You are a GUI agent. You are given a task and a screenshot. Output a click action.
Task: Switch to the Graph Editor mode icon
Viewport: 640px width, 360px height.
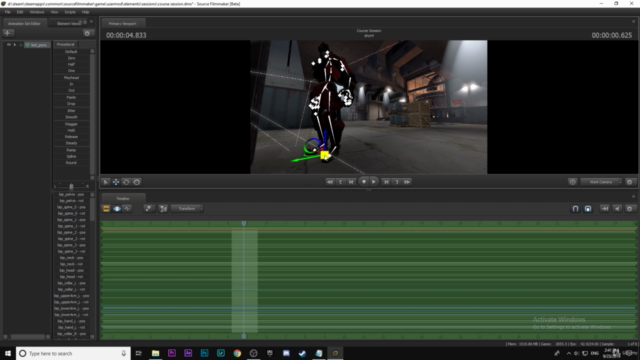click(127, 209)
